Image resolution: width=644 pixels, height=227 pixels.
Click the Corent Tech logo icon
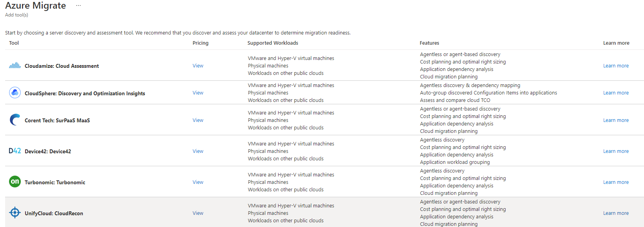15,120
